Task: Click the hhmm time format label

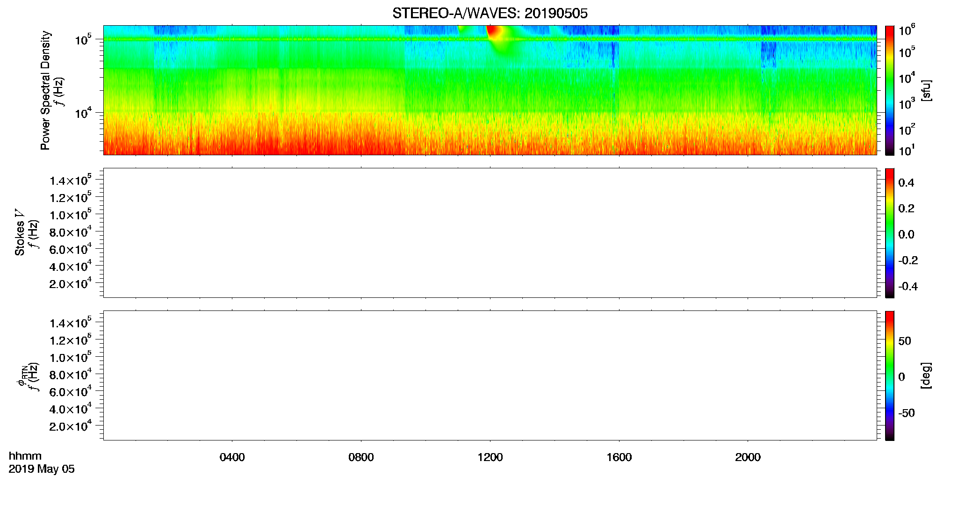Action: [25, 456]
